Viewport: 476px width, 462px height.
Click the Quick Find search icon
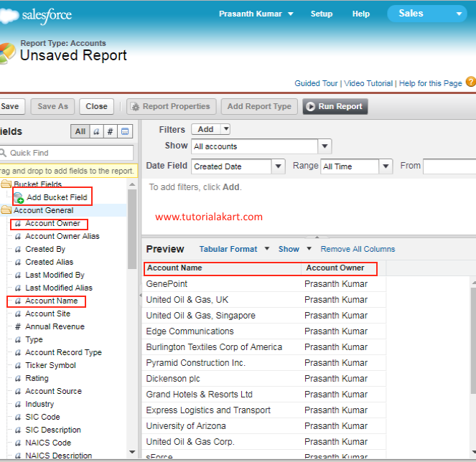(x=3, y=153)
